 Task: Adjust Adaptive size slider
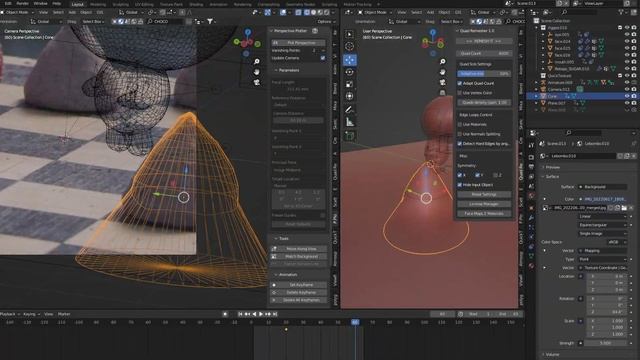[x=484, y=74]
